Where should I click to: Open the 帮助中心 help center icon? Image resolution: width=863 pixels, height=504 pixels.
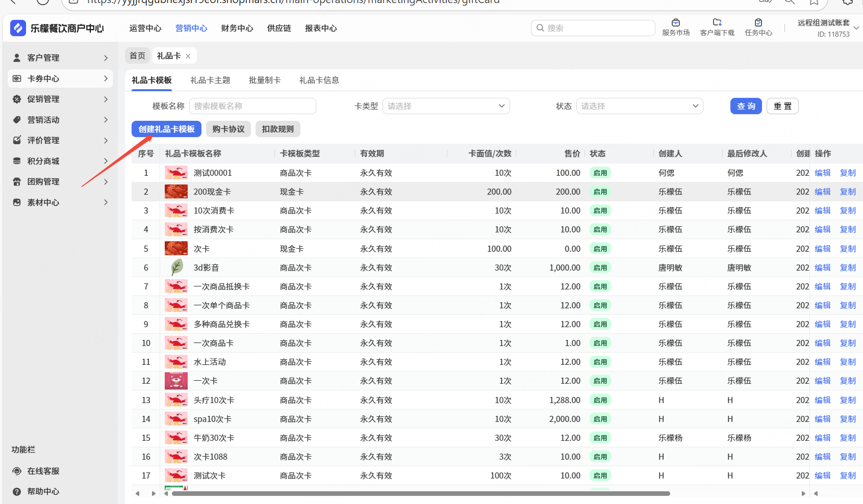pos(17,492)
